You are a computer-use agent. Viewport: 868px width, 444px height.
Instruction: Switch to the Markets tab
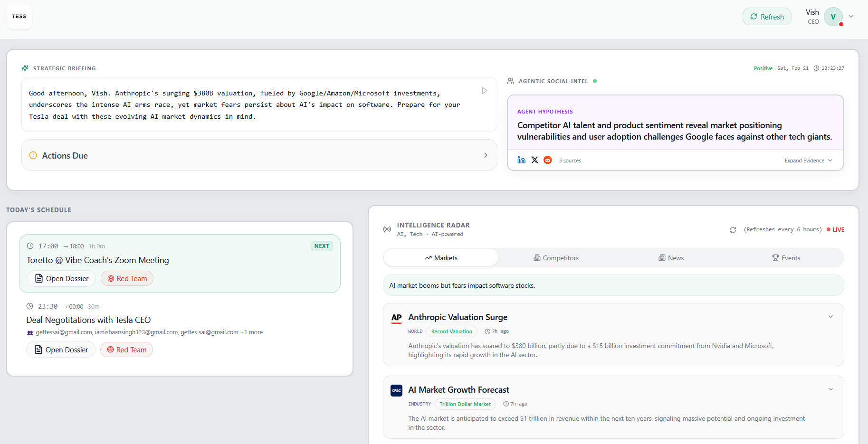click(441, 258)
